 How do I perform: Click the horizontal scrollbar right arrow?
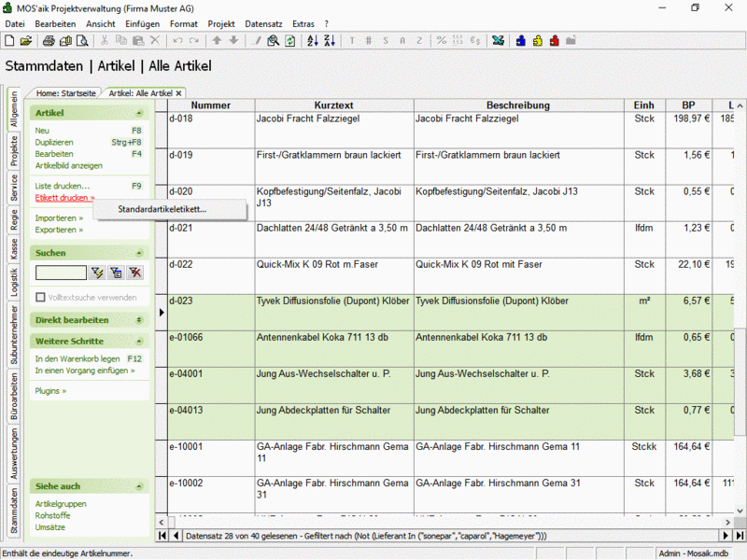727,522
